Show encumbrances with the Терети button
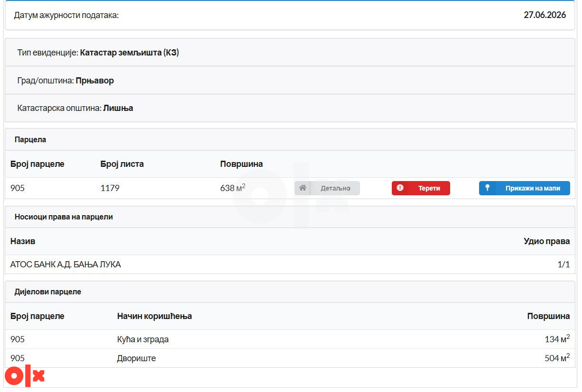Screen dimensions: 582x392 tap(421, 188)
